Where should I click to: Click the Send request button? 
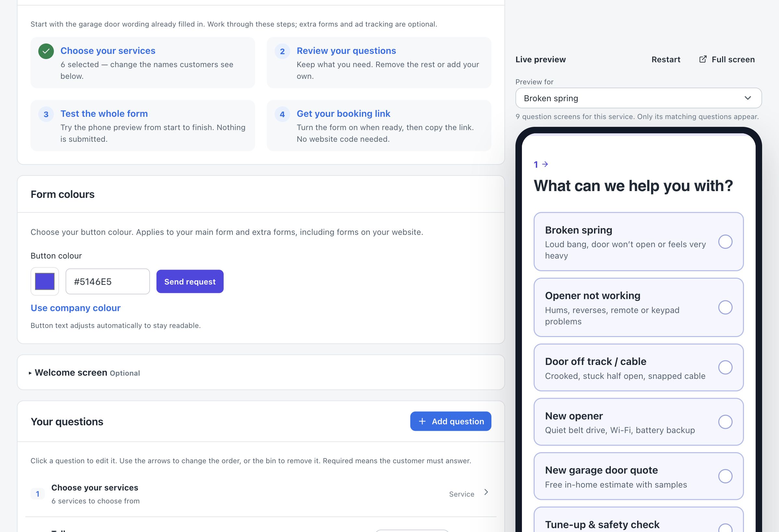tap(190, 282)
